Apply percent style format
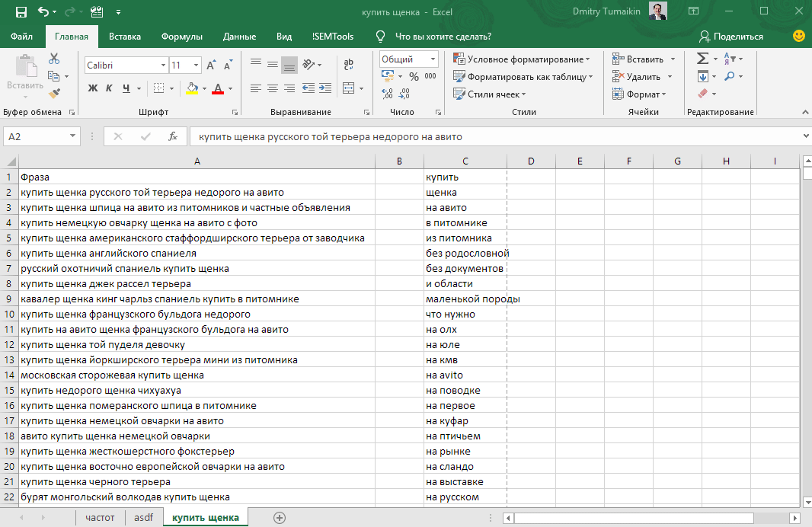Screen dimensions: 812x527 click(x=414, y=77)
